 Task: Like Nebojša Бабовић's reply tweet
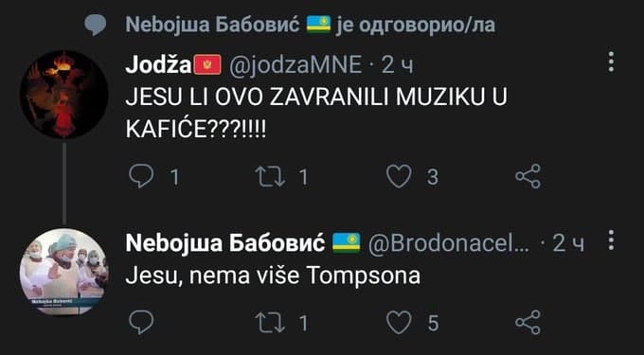click(400, 322)
